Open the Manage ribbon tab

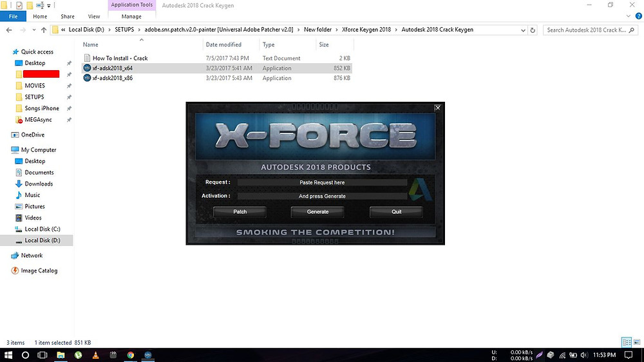131,17
